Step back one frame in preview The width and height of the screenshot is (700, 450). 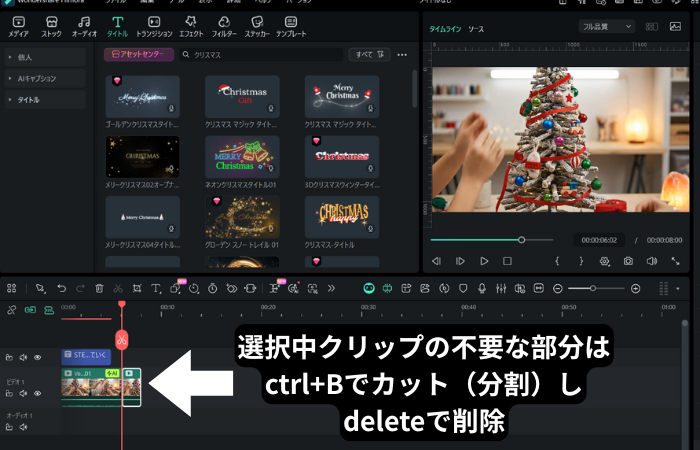click(x=437, y=261)
